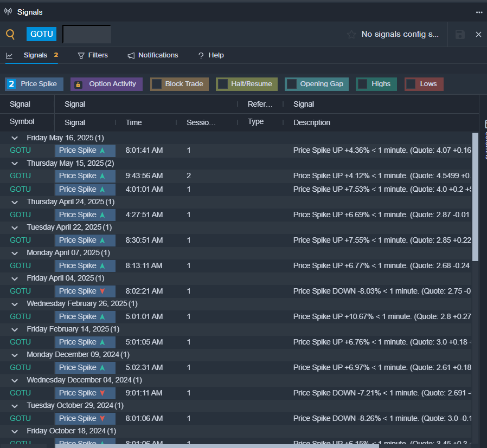This screenshot has height=448, width=487.
Task: Click down arrow on the 9:01:11 AM spike
Action: coord(102,393)
